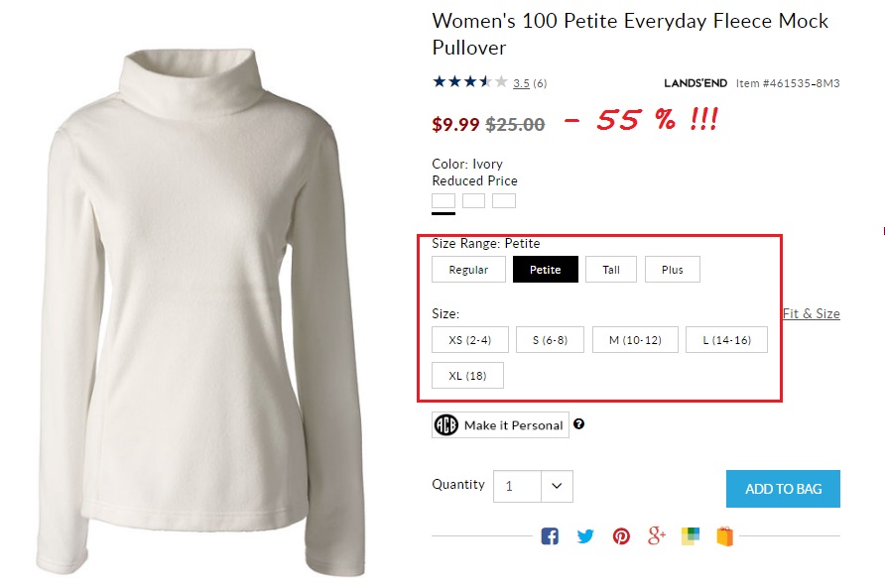Click the multicolored squares share icon
Viewport: 885px width, 588px height.
click(x=691, y=536)
